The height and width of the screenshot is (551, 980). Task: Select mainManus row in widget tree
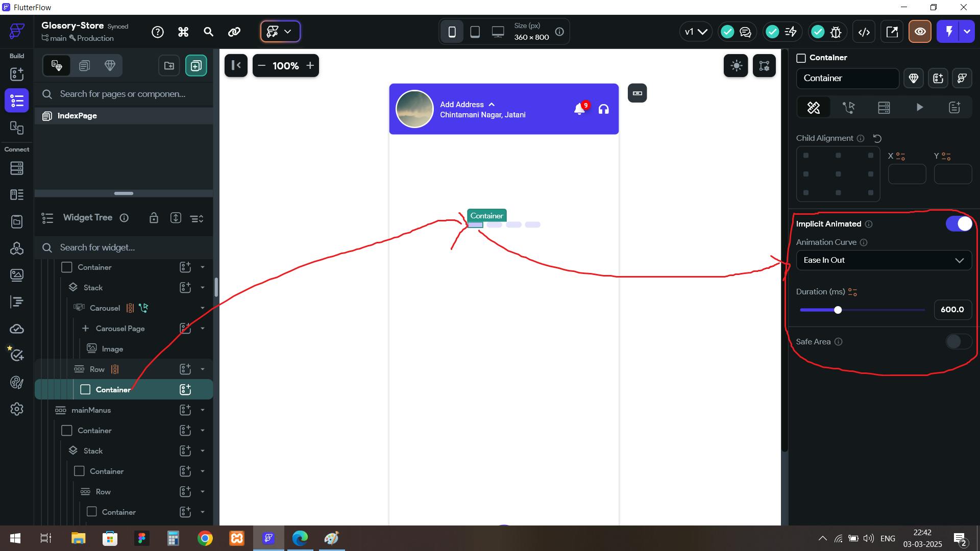91,410
